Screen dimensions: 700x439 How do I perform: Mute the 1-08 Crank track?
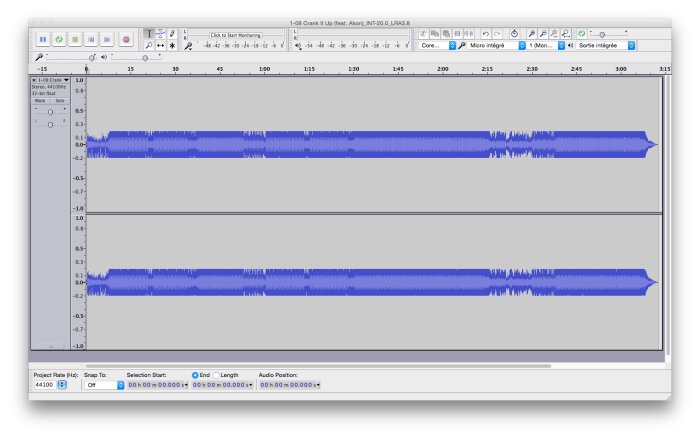click(x=40, y=101)
